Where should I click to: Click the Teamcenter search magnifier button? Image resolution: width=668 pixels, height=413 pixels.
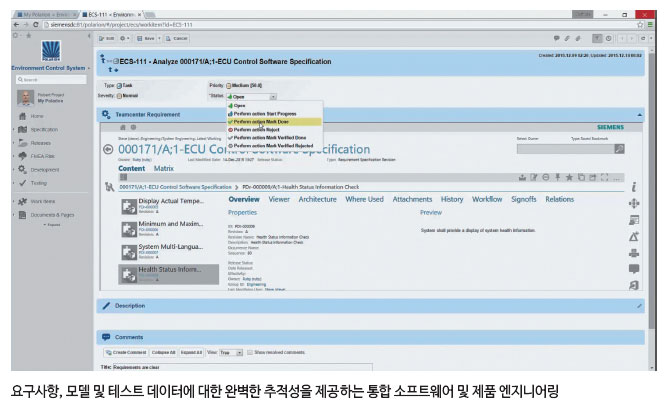(x=619, y=149)
